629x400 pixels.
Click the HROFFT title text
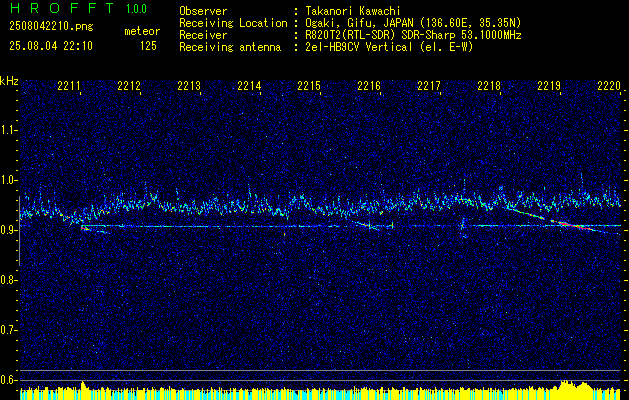coord(62,8)
